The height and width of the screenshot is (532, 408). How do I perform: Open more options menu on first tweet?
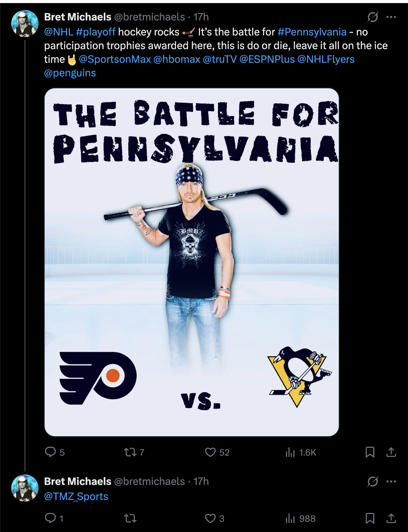tap(391, 17)
